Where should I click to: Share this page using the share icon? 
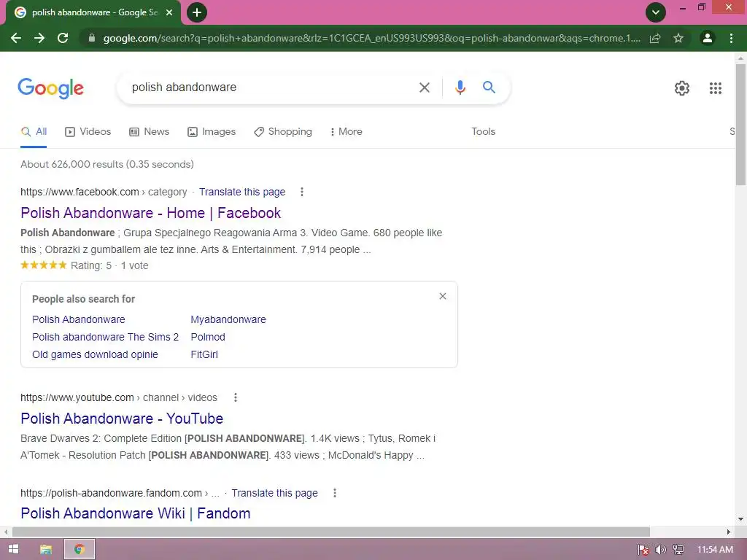click(655, 38)
